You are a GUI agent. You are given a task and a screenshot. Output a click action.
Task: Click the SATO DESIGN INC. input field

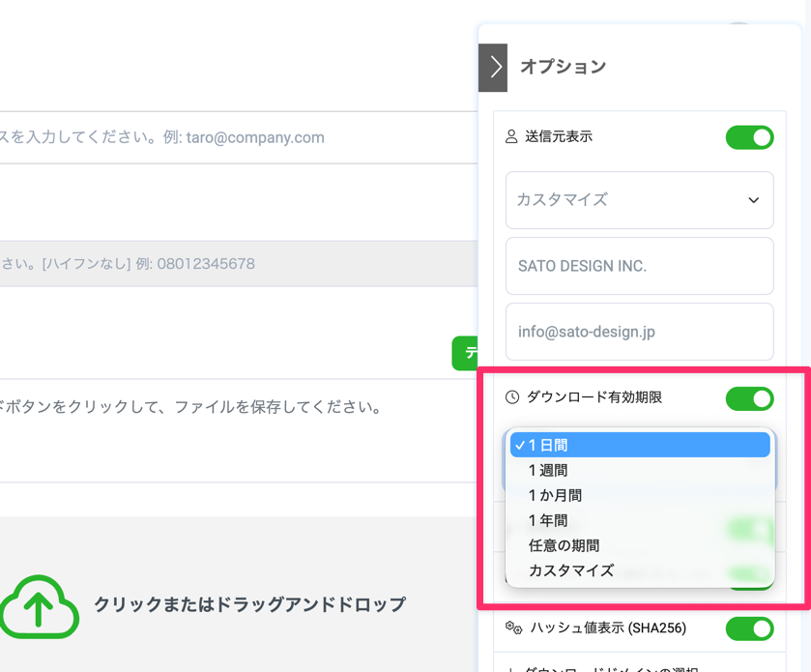pyautogui.click(x=639, y=266)
